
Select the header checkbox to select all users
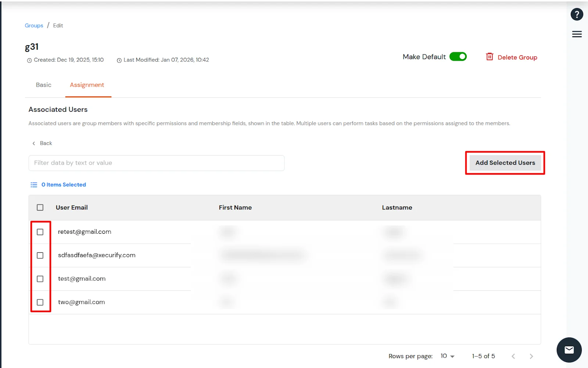40,207
